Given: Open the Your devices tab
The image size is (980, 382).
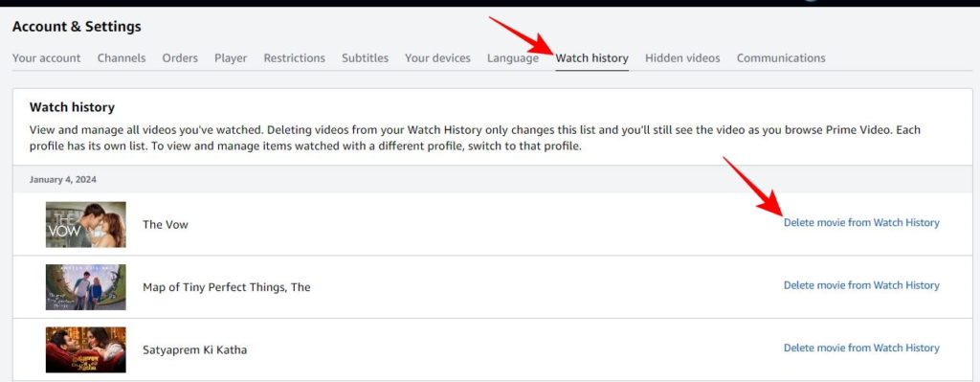Looking at the screenshot, I should point(437,58).
